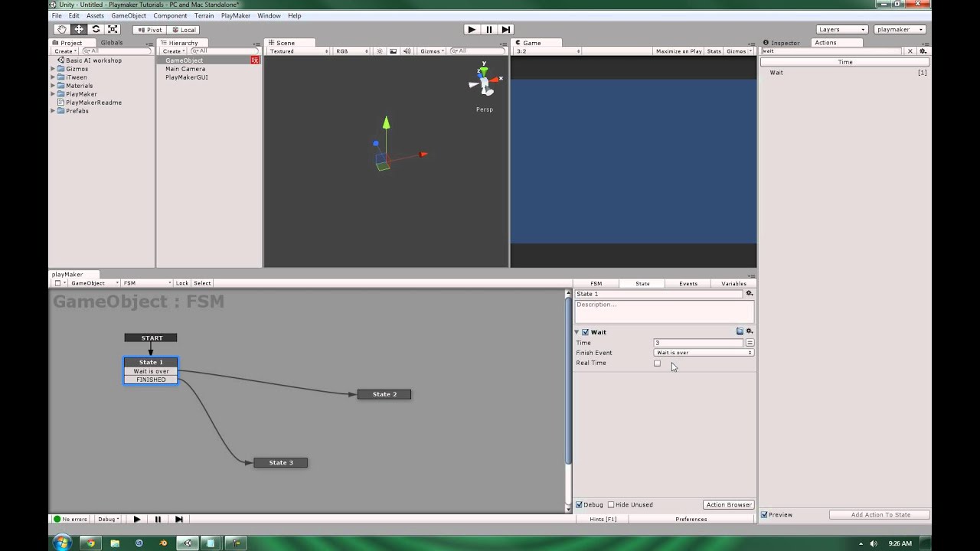Image resolution: width=980 pixels, height=551 pixels.
Task: Toggle the Debug checkbox
Action: point(580,504)
